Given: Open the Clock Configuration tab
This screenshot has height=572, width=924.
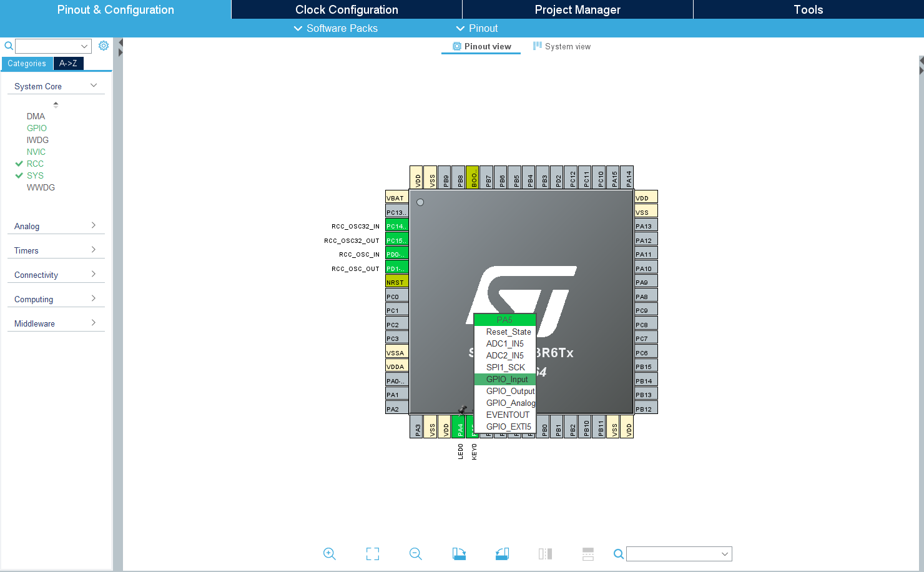Looking at the screenshot, I should (346, 9).
